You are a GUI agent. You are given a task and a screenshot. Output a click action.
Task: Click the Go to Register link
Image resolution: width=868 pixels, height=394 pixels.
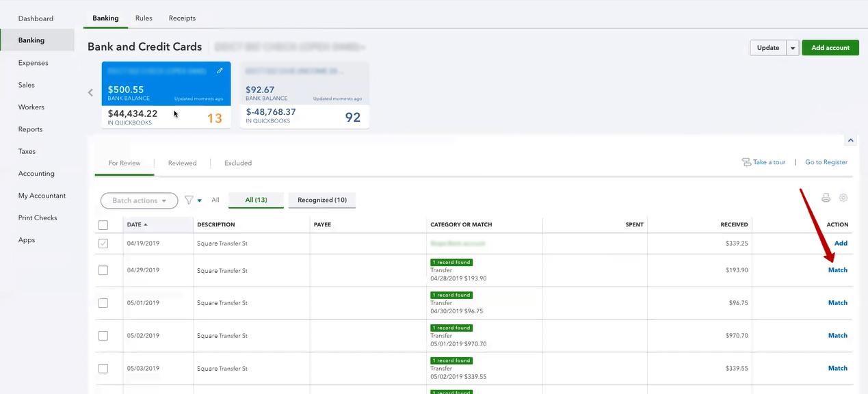826,162
